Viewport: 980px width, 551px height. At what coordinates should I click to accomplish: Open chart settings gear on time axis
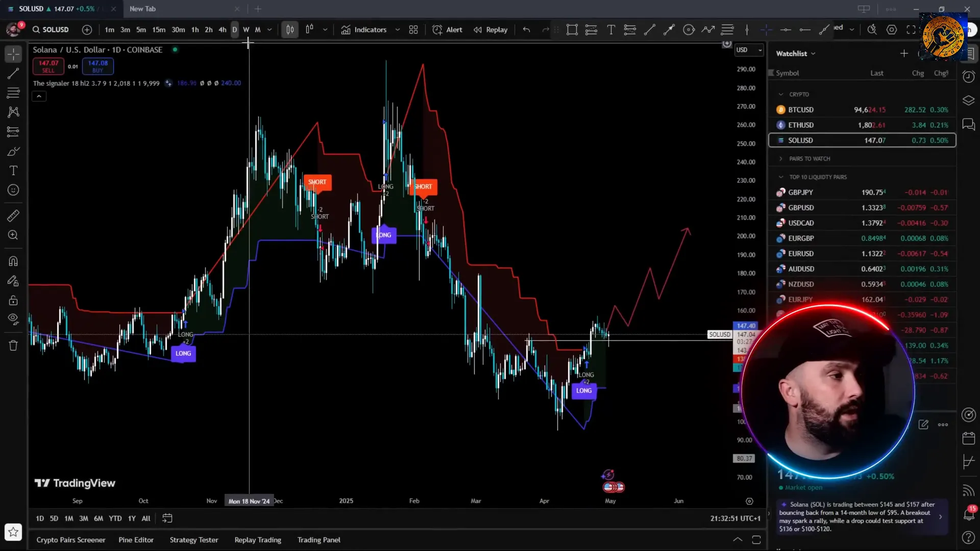pyautogui.click(x=749, y=501)
